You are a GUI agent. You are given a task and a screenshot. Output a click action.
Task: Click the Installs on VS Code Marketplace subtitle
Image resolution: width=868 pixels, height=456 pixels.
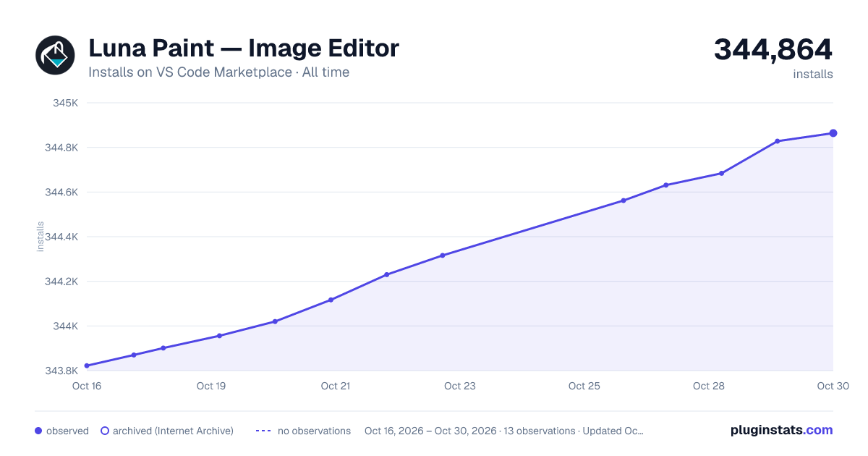tap(218, 72)
